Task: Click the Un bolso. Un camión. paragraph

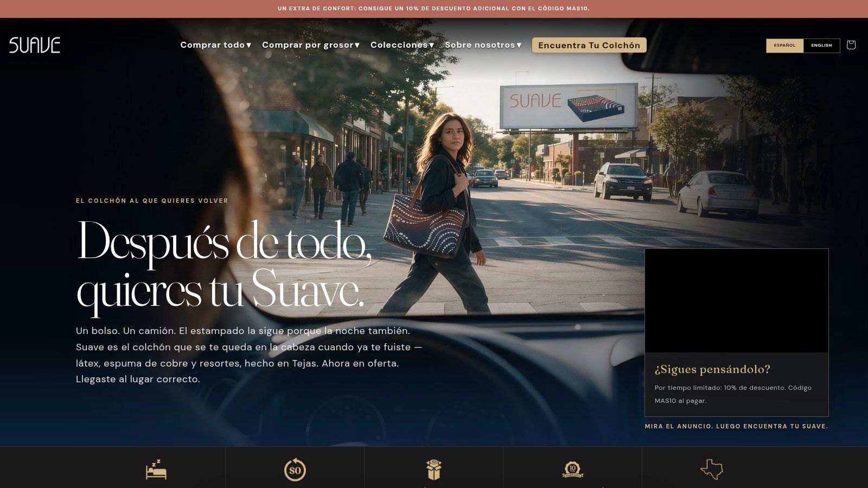Action: pos(249,355)
